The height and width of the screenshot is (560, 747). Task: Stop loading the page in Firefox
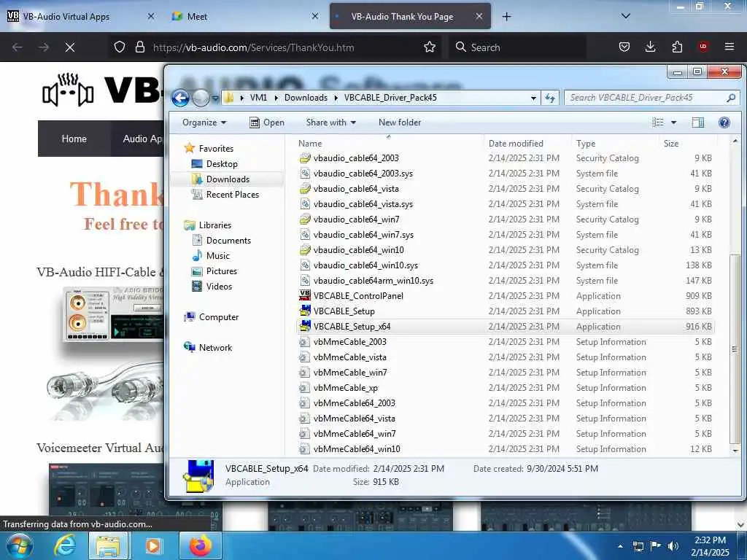(x=70, y=47)
